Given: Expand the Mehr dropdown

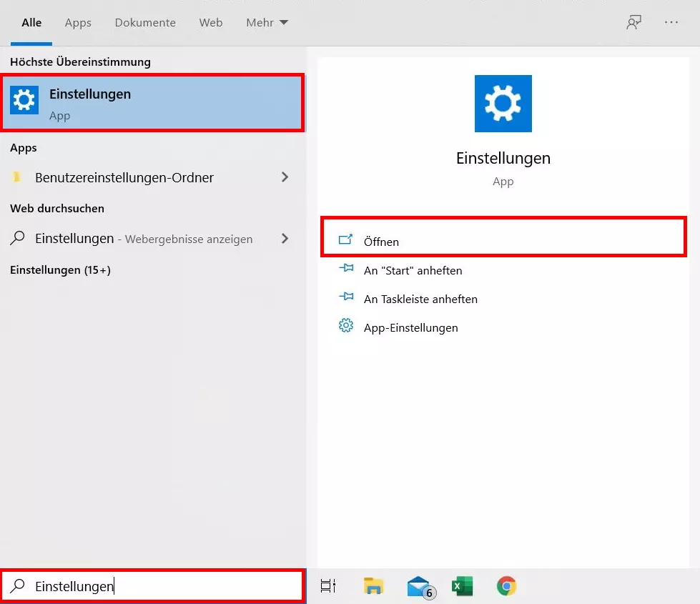Looking at the screenshot, I should tap(267, 22).
